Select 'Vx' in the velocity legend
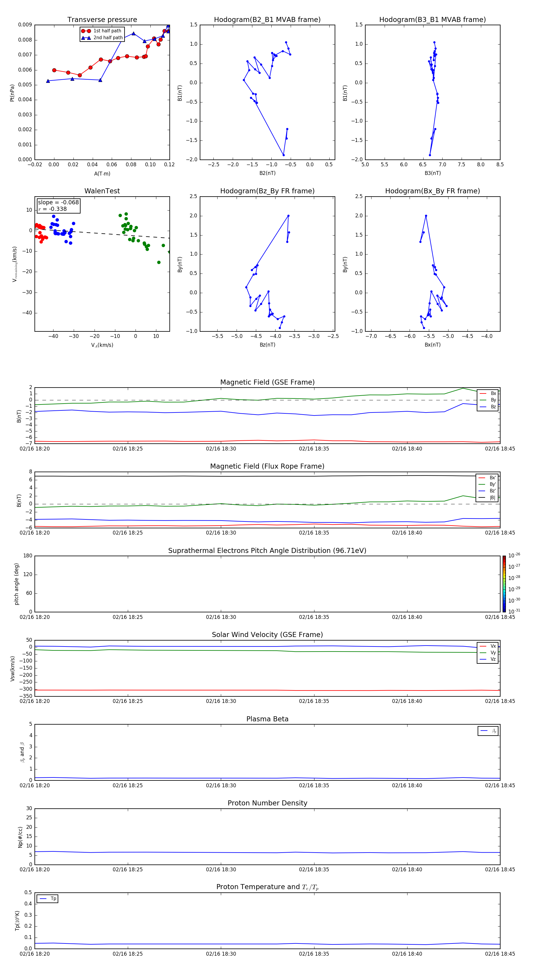Viewport: 535px width, 980px height. (x=488, y=646)
